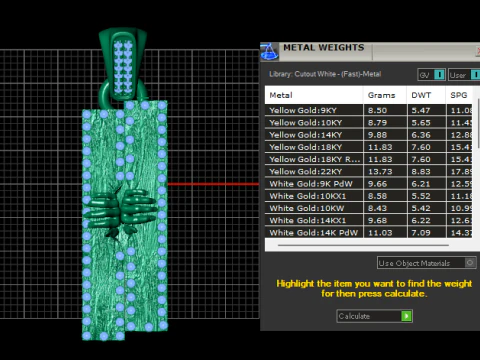The width and height of the screenshot is (480, 360).
Task: Click the 5.52 DWT value
Action: tap(421, 196)
